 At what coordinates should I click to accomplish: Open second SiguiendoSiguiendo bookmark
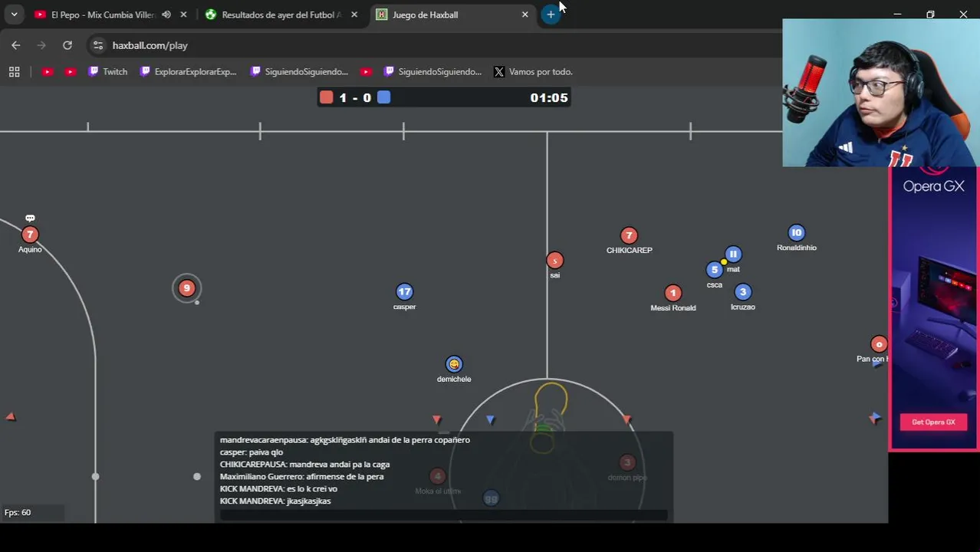tap(432, 71)
